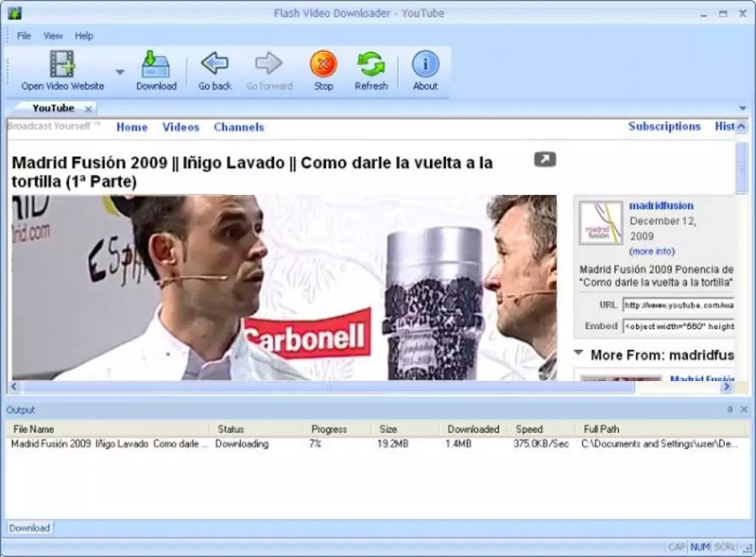The width and height of the screenshot is (756, 557).
Task: Click the 375.0KB/Sec speed value
Action: click(x=541, y=444)
